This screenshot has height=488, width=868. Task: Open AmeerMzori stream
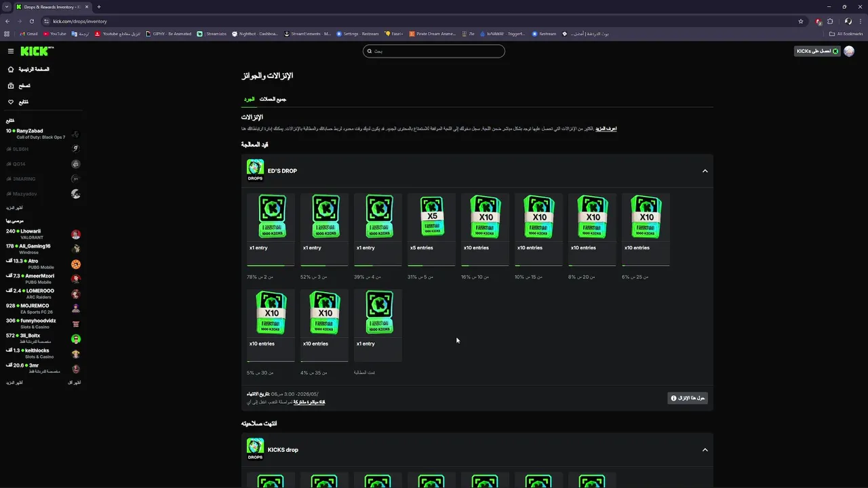coord(43,279)
